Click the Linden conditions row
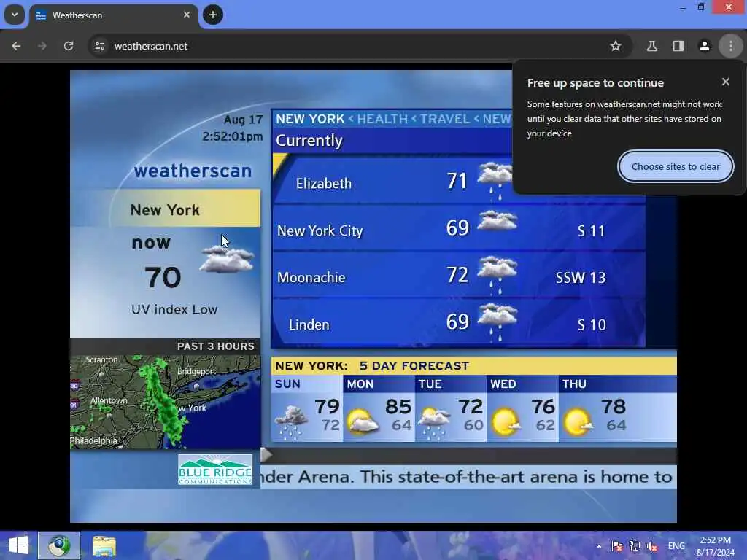 [x=458, y=322]
